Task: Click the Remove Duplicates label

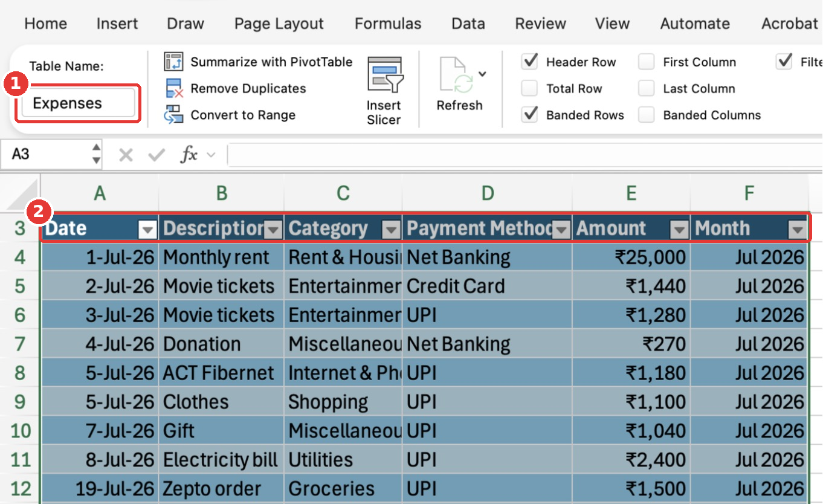Action: (x=248, y=89)
